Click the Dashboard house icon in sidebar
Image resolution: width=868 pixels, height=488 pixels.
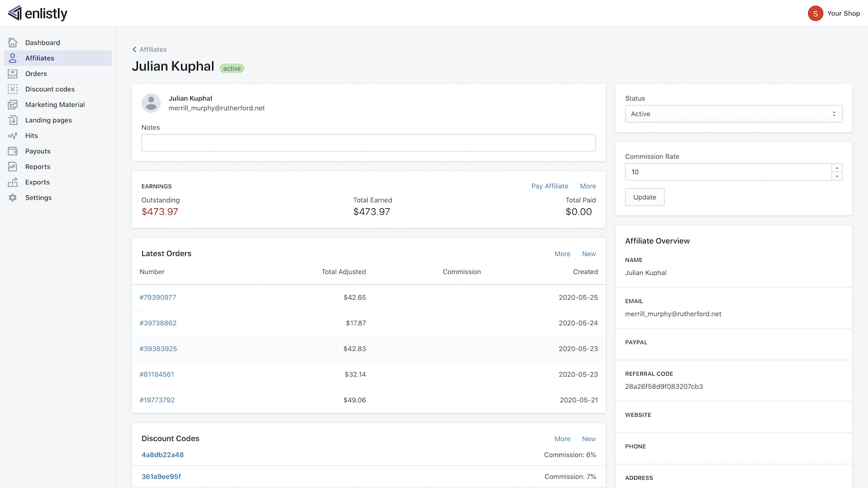point(12,42)
